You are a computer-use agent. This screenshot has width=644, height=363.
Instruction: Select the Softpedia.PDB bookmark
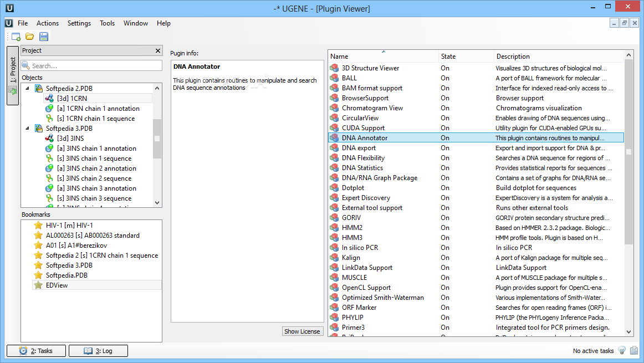(x=67, y=275)
